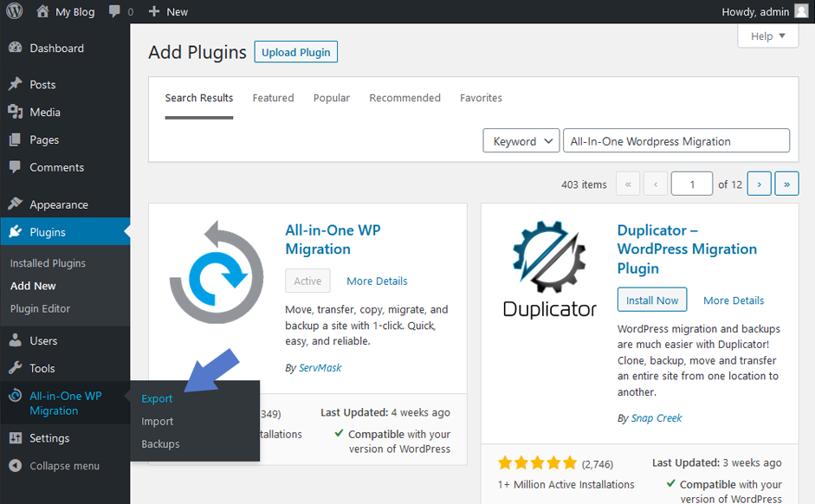
Task: Switch to the Recommended tab
Action: point(404,98)
